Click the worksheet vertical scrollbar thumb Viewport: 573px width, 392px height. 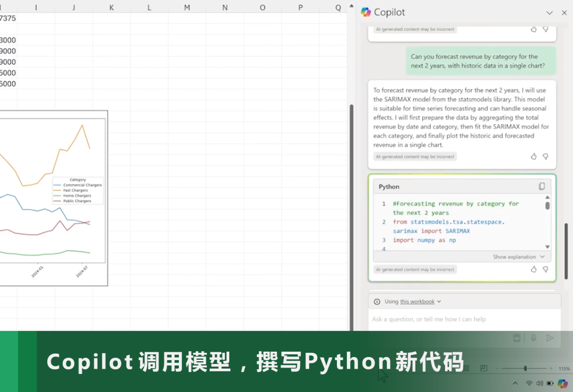pos(352,217)
